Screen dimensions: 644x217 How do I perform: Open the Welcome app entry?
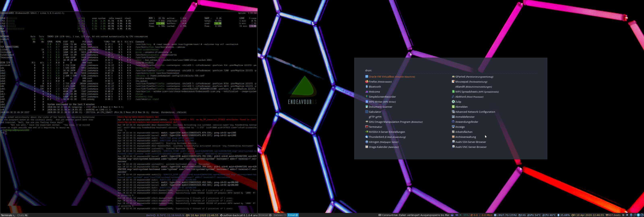click(x=373, y=92)
